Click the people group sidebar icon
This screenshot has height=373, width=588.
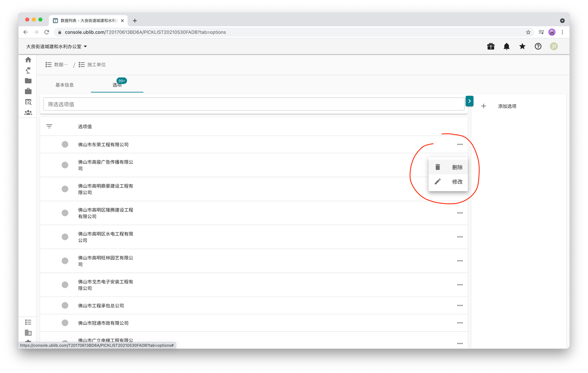pyautogui.click(x=28, y=113)
